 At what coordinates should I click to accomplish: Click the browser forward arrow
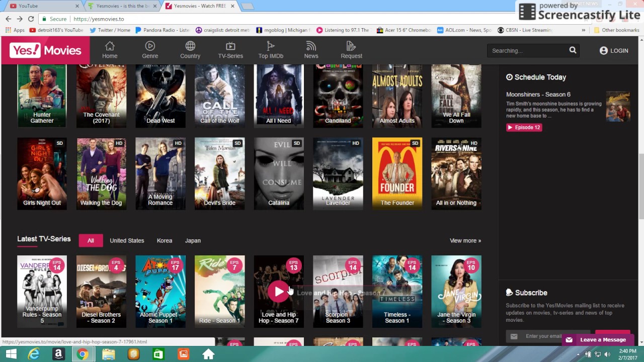point(19,19)
